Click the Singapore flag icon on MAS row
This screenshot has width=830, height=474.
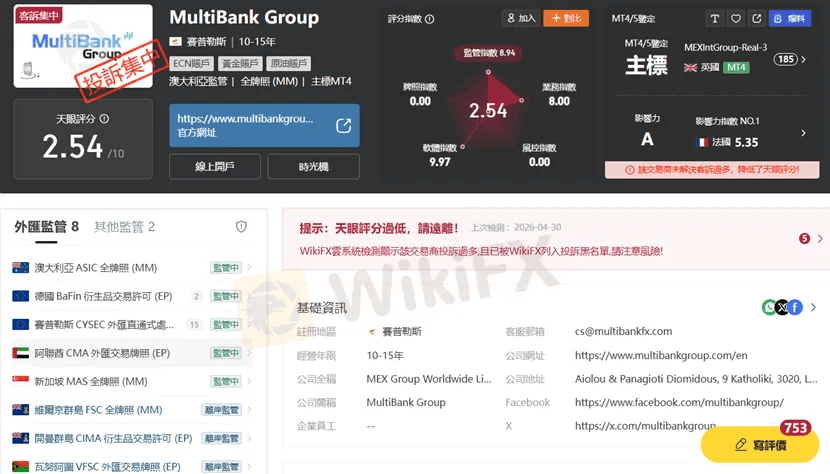(21, 381)
